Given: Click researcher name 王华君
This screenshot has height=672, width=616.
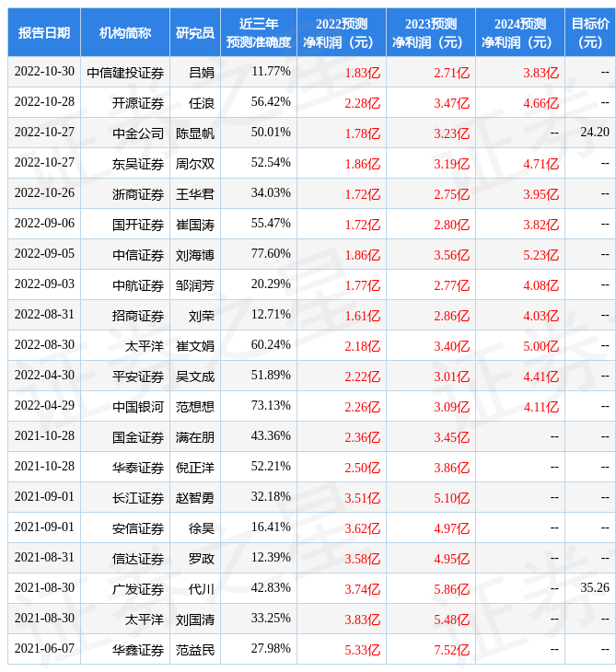Looking at the screenshot, I should 195,194.
